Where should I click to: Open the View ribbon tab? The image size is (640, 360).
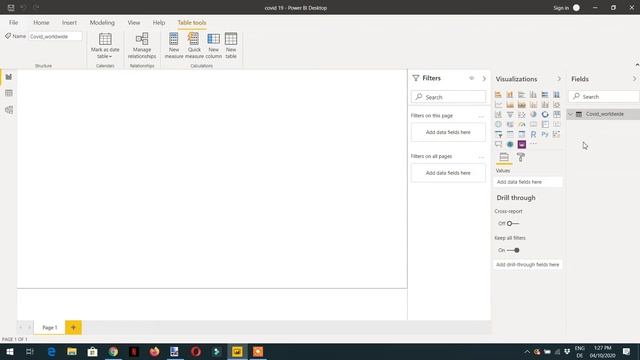point(134,23)
